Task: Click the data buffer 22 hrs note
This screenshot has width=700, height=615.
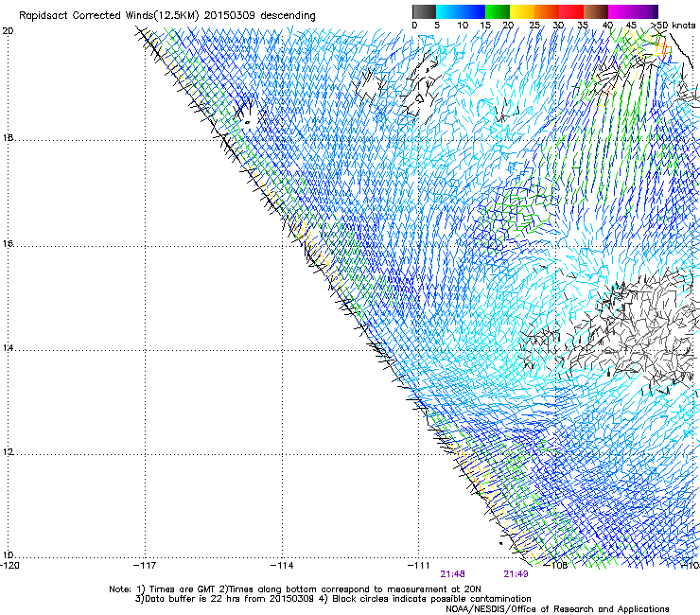Action: pos(333,599)
